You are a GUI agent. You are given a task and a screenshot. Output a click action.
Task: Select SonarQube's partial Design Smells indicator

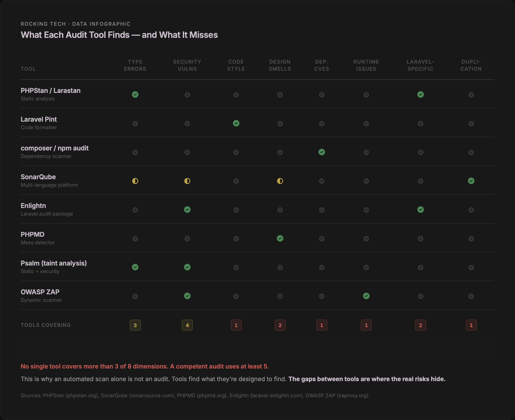280,181
